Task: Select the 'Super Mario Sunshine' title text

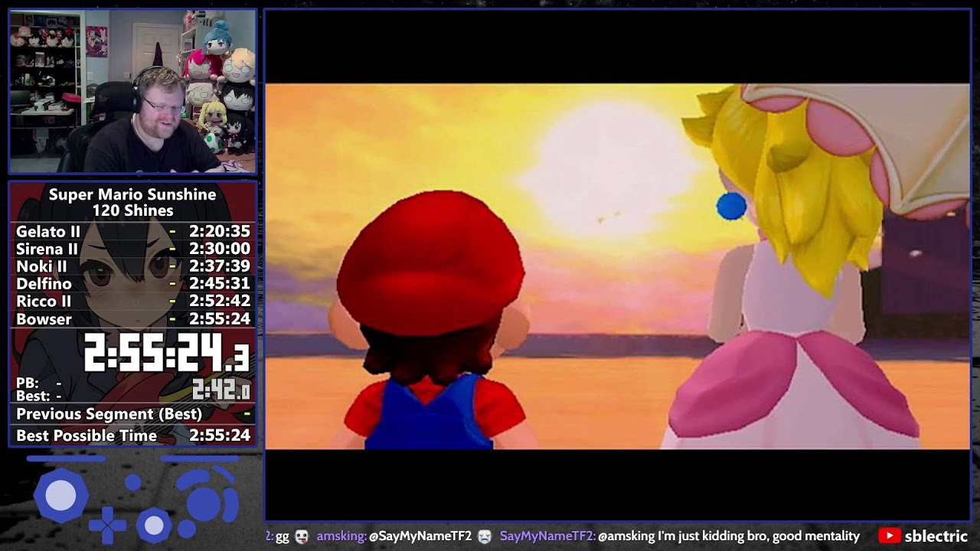Action: pos(132,194)
